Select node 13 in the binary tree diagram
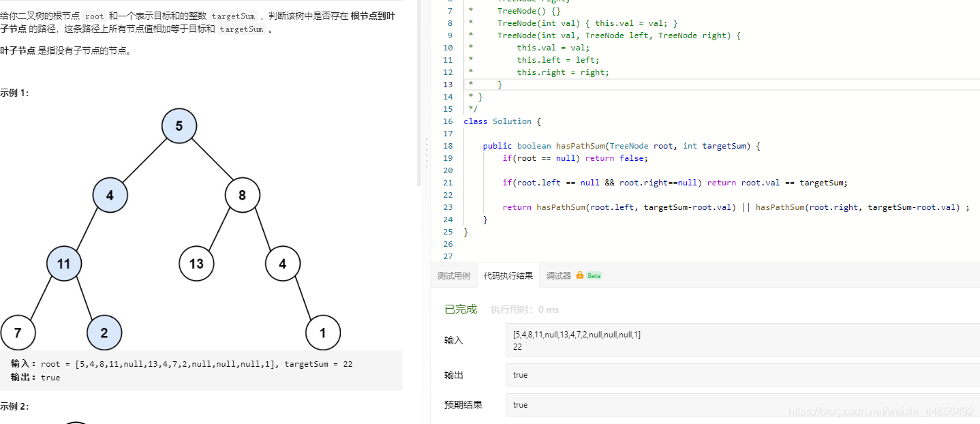Image resolution: width=980 pixels, height=424 pixels. 196,263
